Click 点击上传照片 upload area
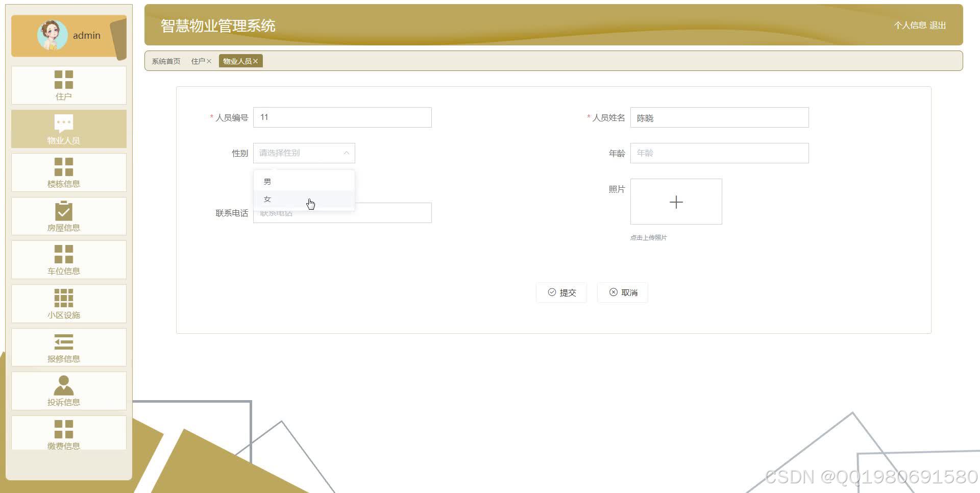The image size is (980, 493). point(676,202)
